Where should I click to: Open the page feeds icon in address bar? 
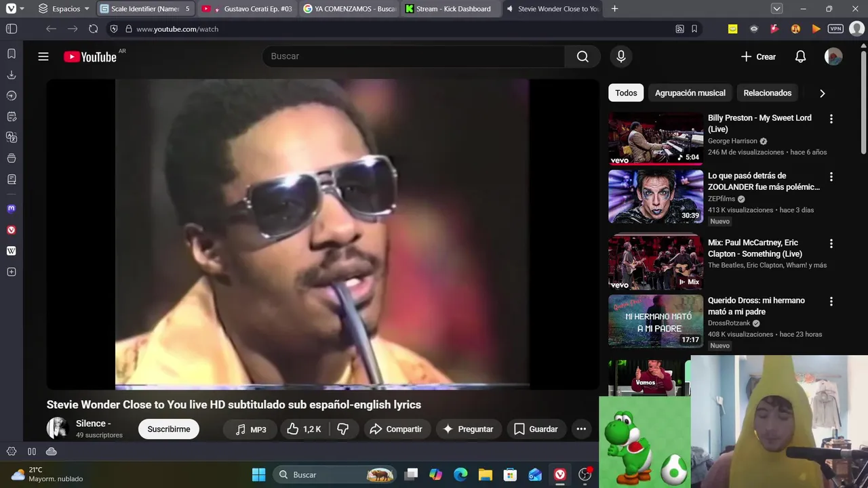(x=679, y=29)
